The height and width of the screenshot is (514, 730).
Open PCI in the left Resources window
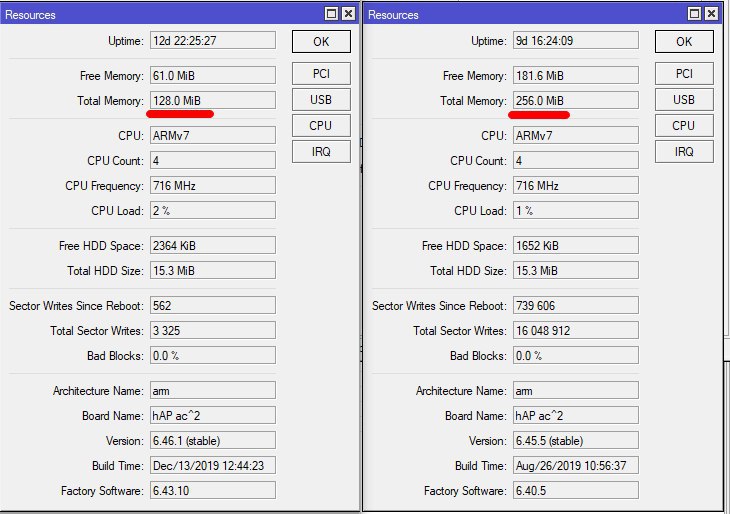click(x=321, y=74)
